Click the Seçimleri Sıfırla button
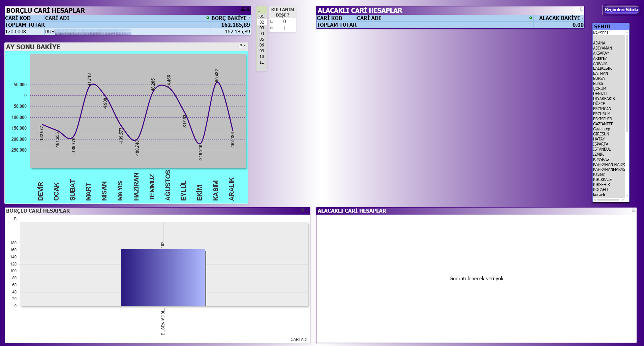 [621, 10]
